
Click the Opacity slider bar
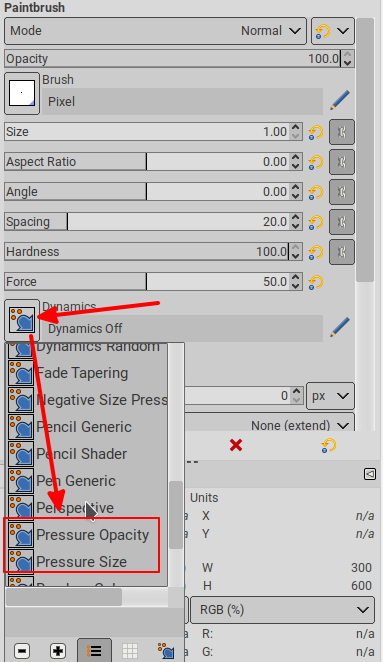pos(173,59)
